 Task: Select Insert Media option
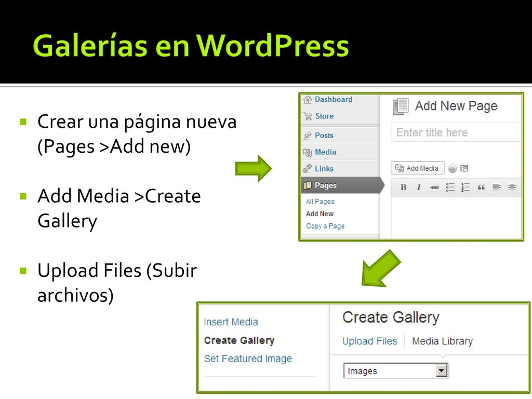[231, 322]
